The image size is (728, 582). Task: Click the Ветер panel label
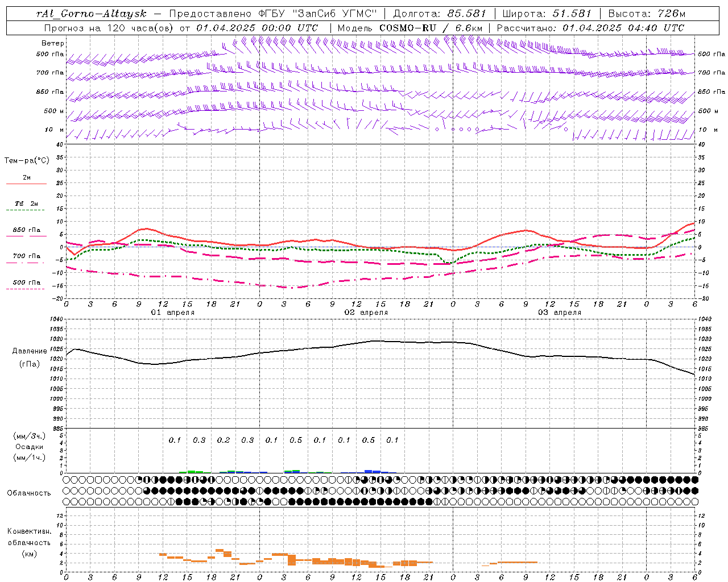53,43
